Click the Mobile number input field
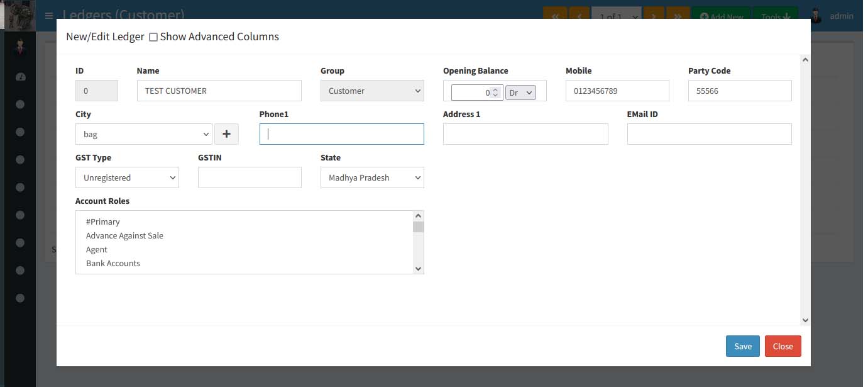 [x=617, y=91]
